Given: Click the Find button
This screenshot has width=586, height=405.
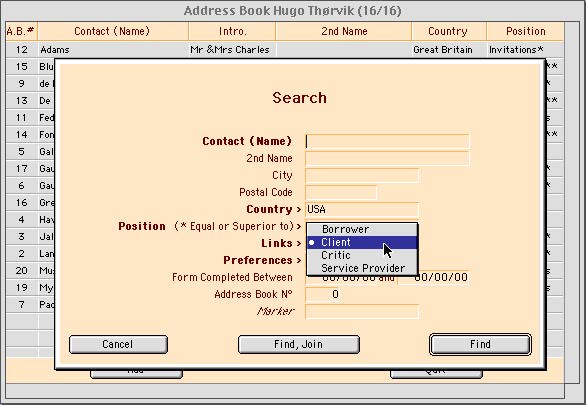Looking at the screenshot, I should point(480,344).
